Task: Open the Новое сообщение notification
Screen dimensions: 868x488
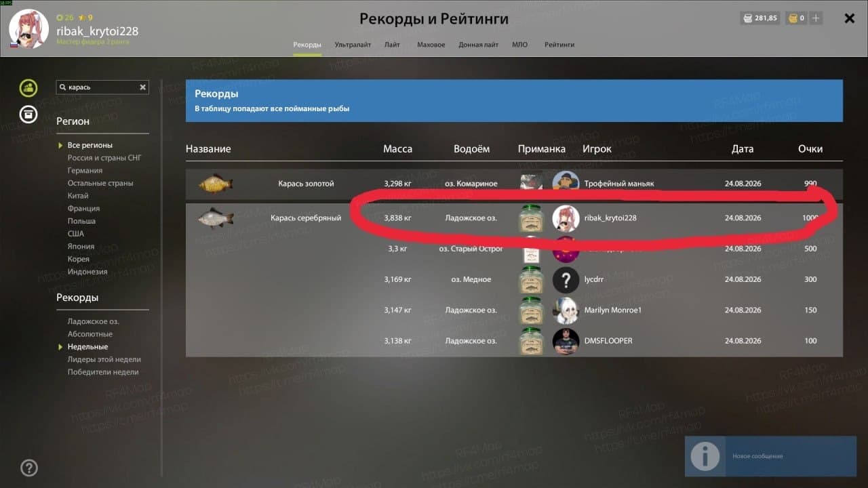Action: tap(770, 456)
